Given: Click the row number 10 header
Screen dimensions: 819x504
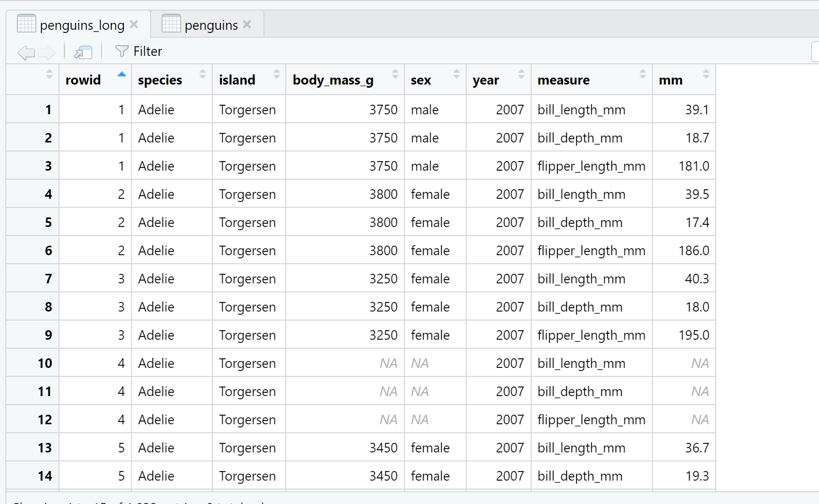Looking at the screenshot, I should click(x=45, y=364).
